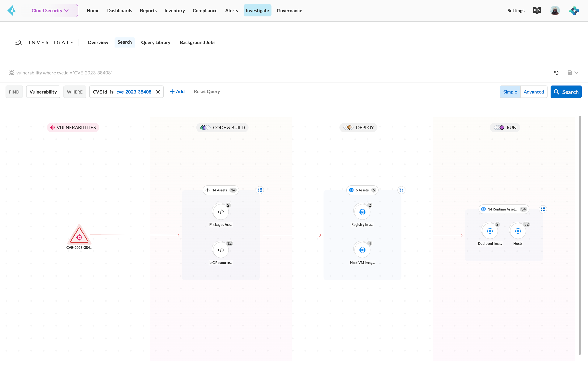Collapse the 34 Runtime Assets group
Screen dimensions: 588x367
543,209
